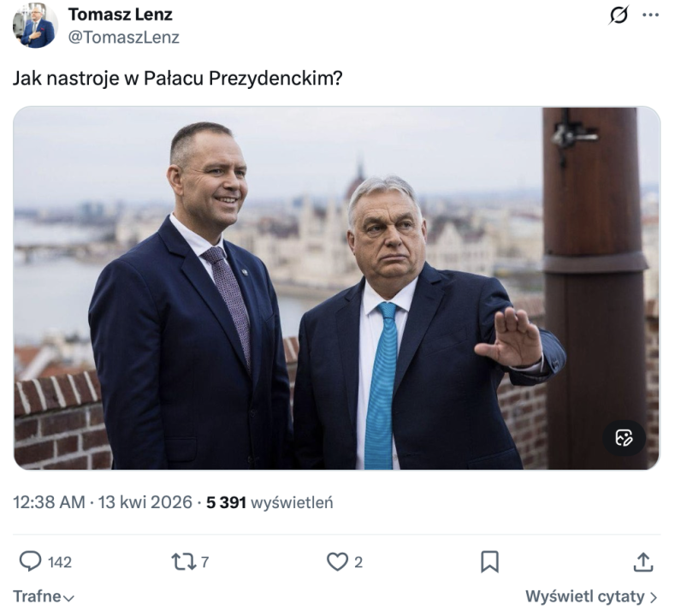Like the tweet with heart icon
Image resolution: width=675 pixels, height=616 pixels.
click(x=337, y=561)
